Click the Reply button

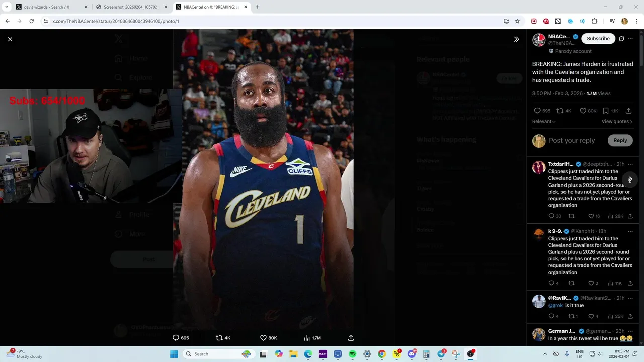[x=620, y=141]
